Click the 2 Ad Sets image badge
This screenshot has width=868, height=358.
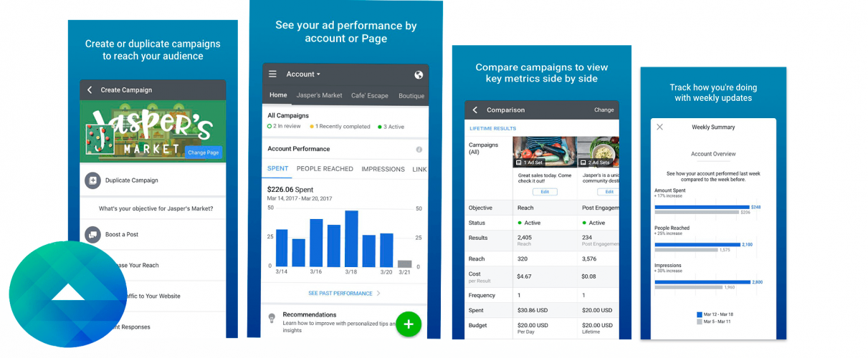[594, 163]
